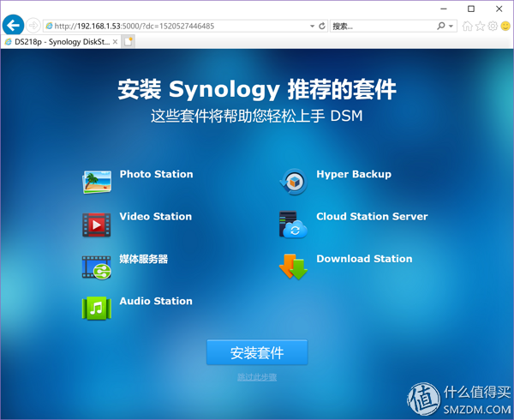The height and width of the screenshot is (420, 514).
Task: Click the Media Server (媒体服务器) icon
Action: [96, 267]
